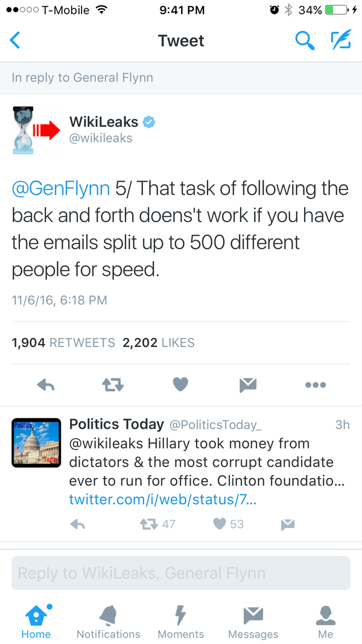Tap the compose new tweet icon

pos(340,40)
